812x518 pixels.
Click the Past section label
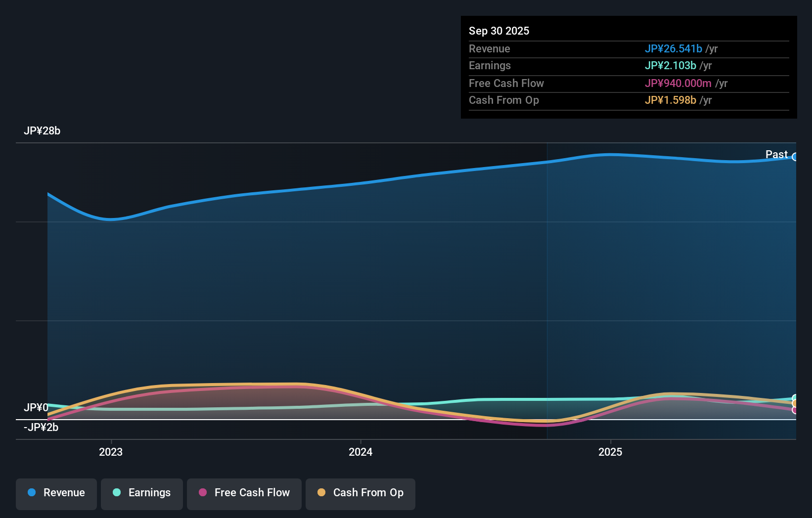pos(776,154)
